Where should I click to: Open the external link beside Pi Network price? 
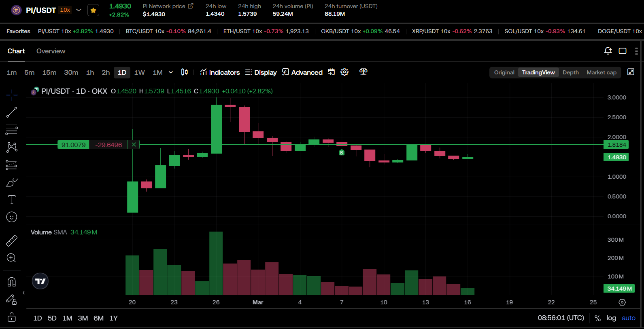coord(191,6)
